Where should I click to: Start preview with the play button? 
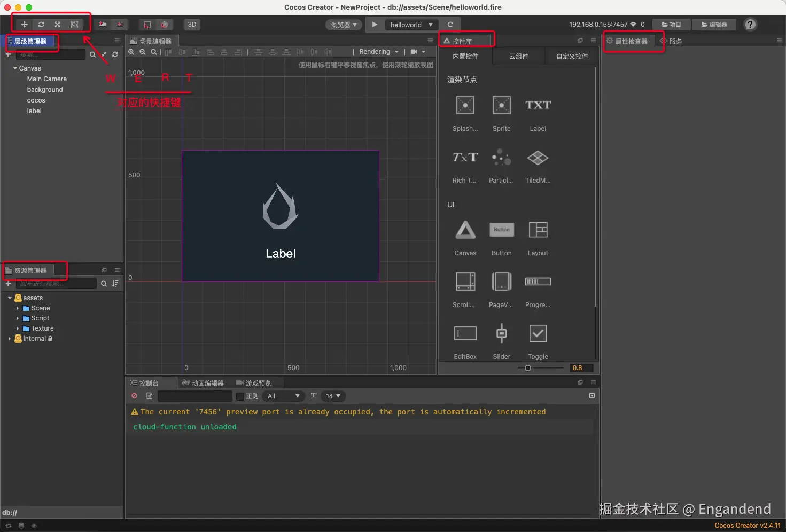click(375, 25)
